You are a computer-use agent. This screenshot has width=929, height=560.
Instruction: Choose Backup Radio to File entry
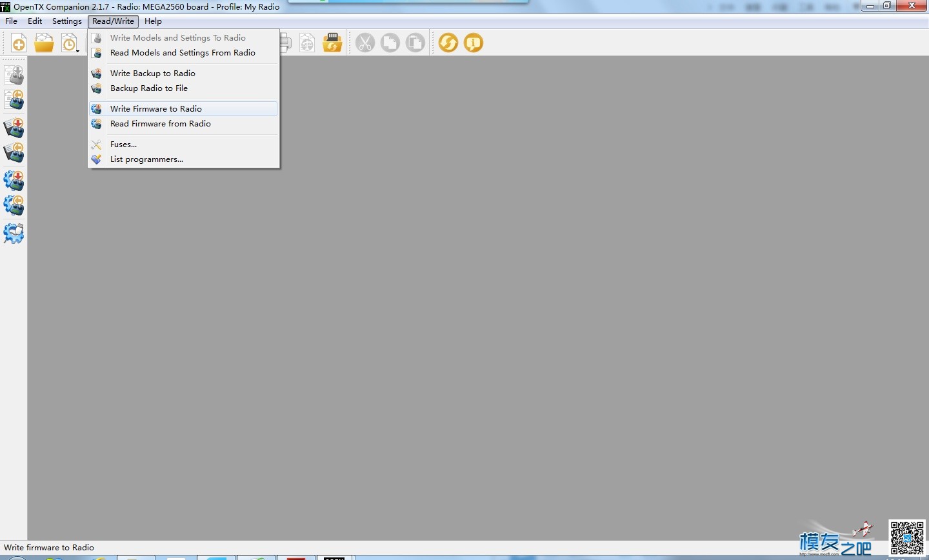pos(183,88)
